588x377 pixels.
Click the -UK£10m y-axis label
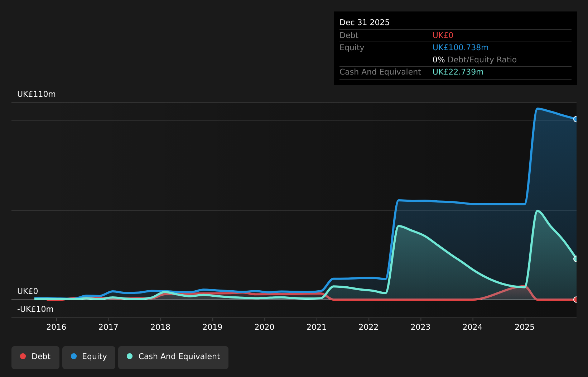[35, 309]
